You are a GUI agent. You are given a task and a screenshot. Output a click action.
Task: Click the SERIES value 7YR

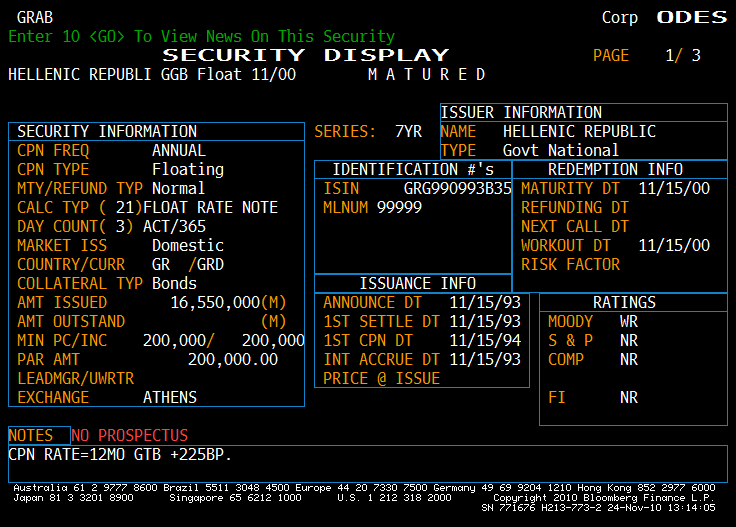[408, 131]
